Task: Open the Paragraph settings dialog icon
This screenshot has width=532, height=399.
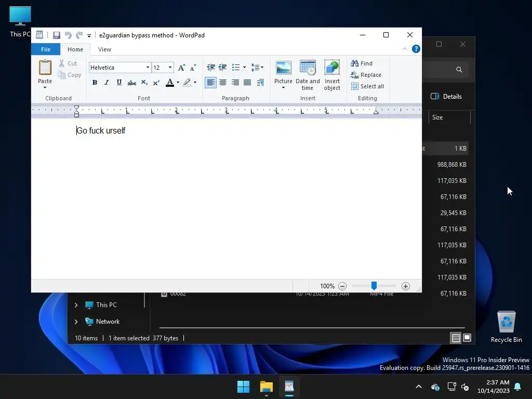Action: (261, 83)
